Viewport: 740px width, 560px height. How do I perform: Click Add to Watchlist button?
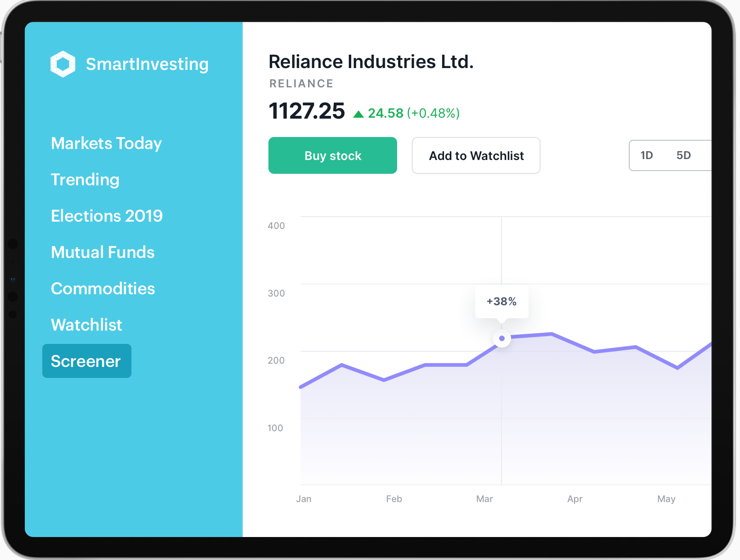pyautogui.click(x=476, y=156)
